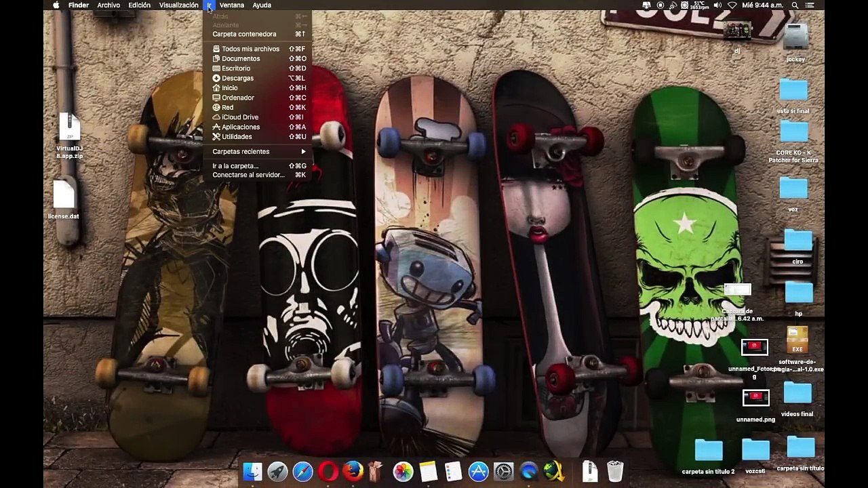Image resolution: width=868 pixels, height=488 pixels.
Task: Open the Trash in Dock
Action: (x=615, y=471)
